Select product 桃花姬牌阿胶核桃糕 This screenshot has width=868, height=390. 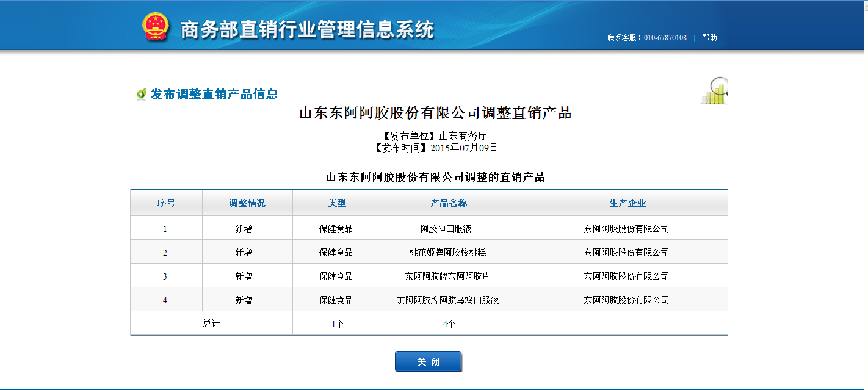point(447,253)
